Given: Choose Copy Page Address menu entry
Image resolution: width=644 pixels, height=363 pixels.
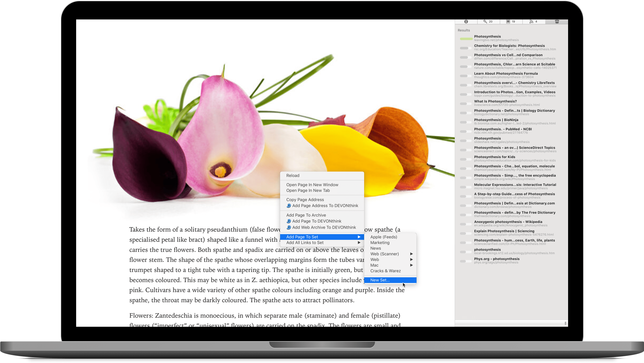Looking at the screenshot, I should tap(305, 200).
